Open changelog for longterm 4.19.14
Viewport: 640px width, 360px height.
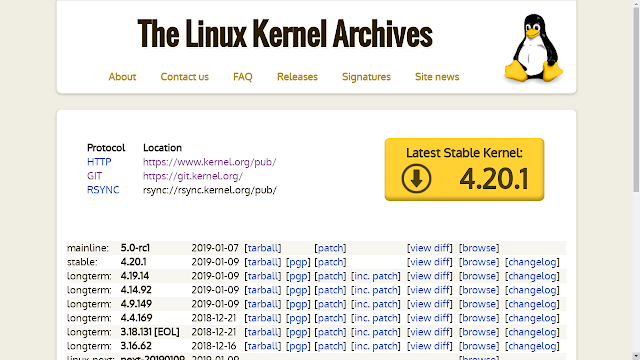[x=532, y=276]
